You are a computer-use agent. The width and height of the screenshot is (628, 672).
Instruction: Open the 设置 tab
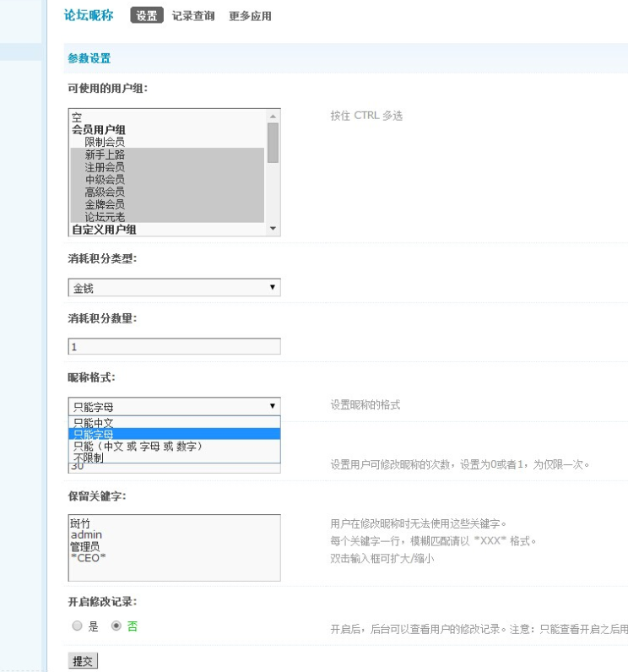[x=147, y=16]
